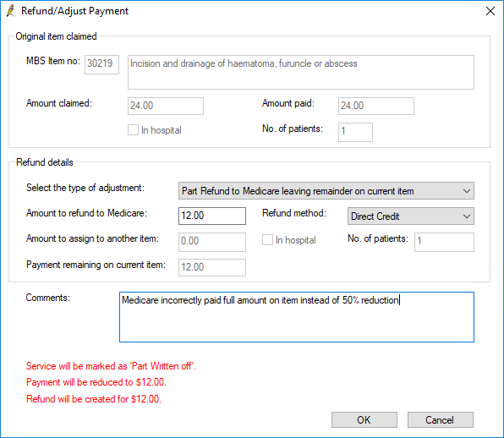The height and width of the screenshot is (438, 504).
Task: Click the Amount to assign to another item field
Action: point(212,242)
